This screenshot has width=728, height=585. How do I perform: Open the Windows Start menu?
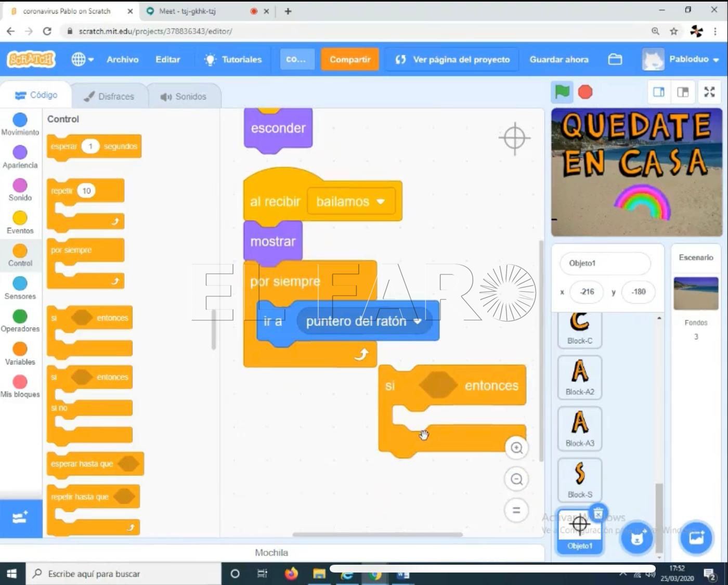[11, 574]
